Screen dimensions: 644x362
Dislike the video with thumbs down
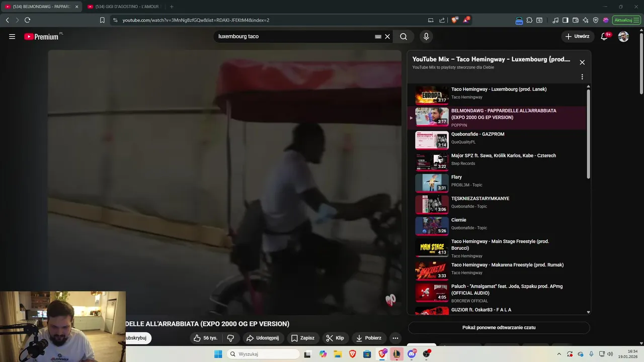[x=230, y=338]
